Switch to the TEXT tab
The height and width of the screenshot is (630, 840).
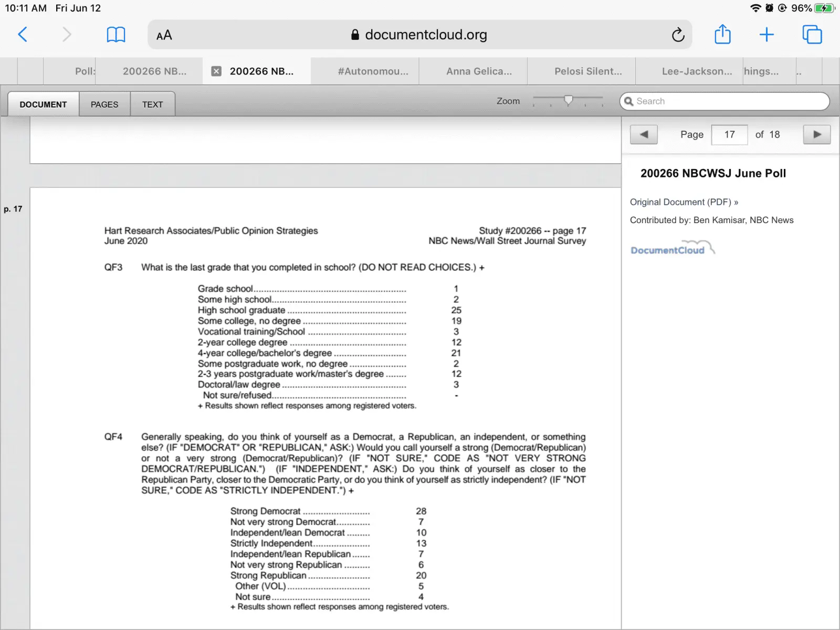click(x=152, y=104)
